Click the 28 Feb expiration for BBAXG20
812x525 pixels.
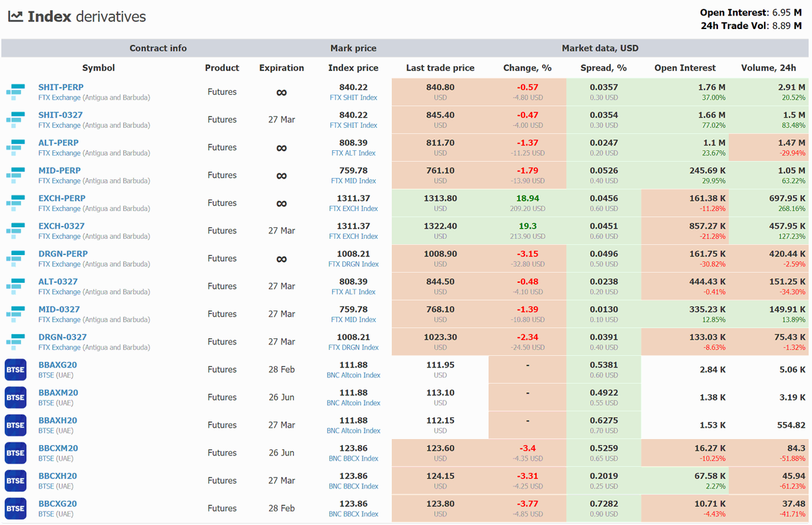pyautogui.click(x=281, y=369)
